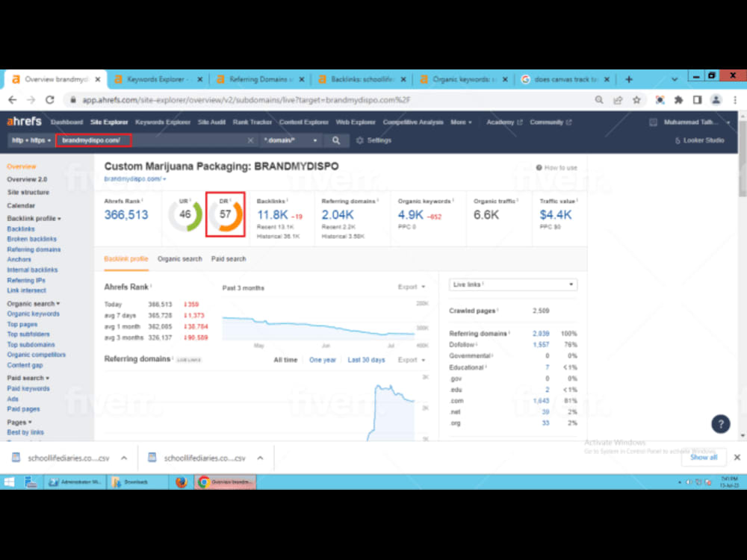747x560 pixels.
Task: Open the Export dropdown for Ahrefs Rank
Action: click(x=412, y=287)
